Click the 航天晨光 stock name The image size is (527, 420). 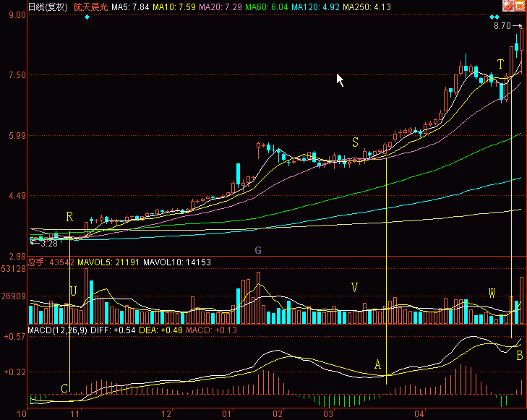pyautogui.click(x=90, y=7)
